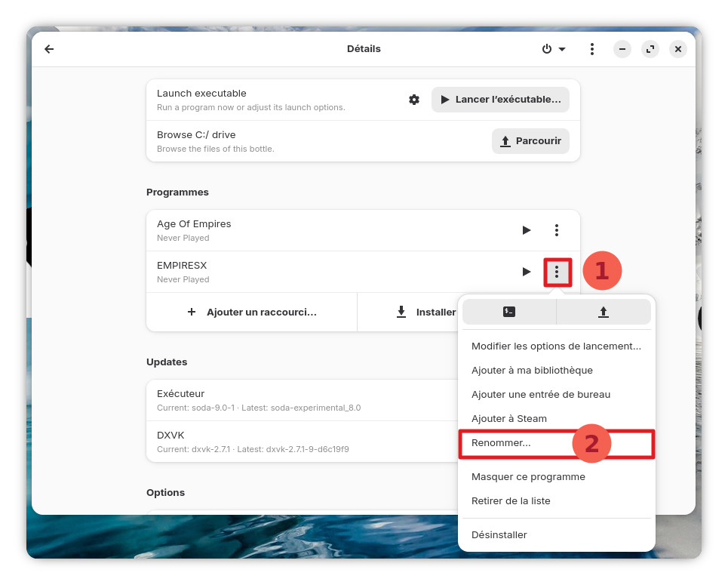Play Age Of Empires program

click(x=527, y=230)
